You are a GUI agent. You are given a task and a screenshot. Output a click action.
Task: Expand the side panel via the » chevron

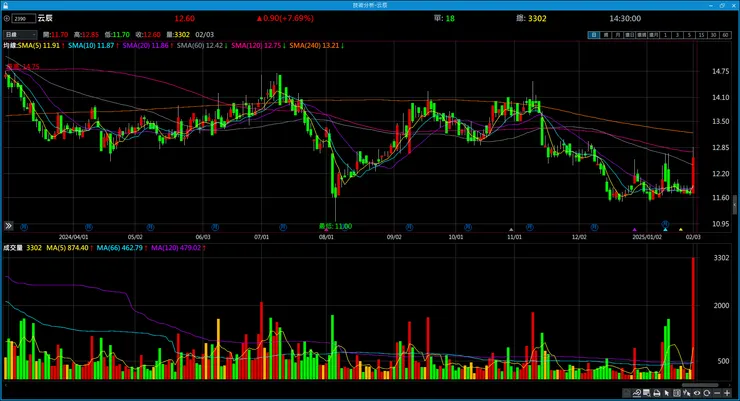(8, 226)
